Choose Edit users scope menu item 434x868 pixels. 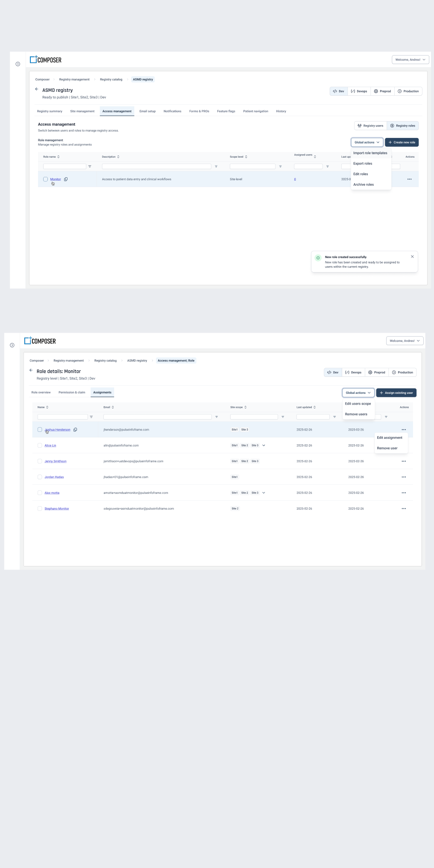coord(358,404)
